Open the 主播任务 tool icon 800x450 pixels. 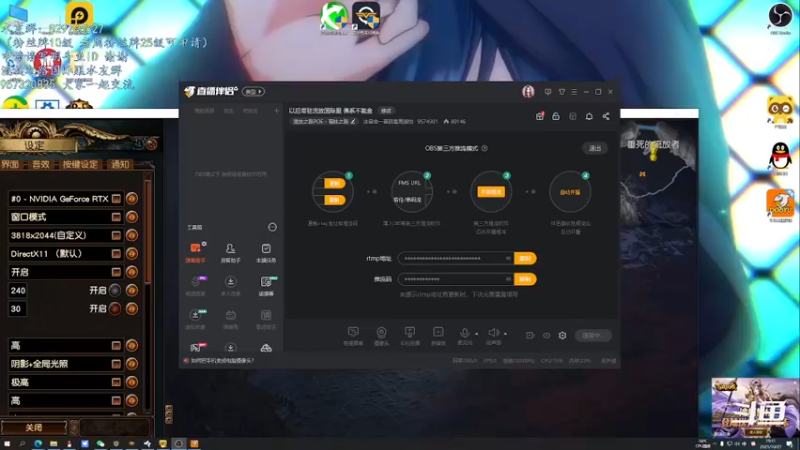[x=266, y=253]
